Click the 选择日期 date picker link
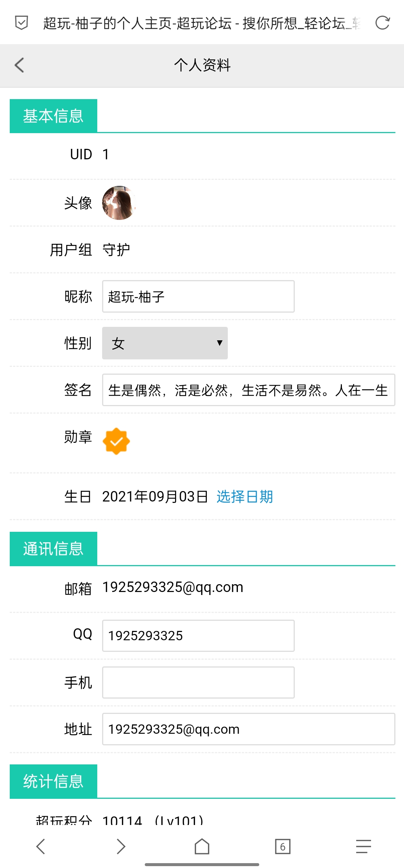Image resolution: width=404 pixels, height=868 pixels. (245, 497)
